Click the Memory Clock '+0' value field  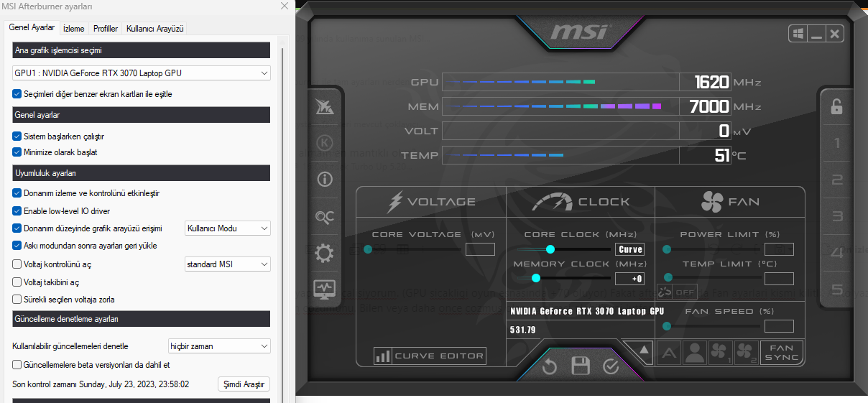click(630, 279)
